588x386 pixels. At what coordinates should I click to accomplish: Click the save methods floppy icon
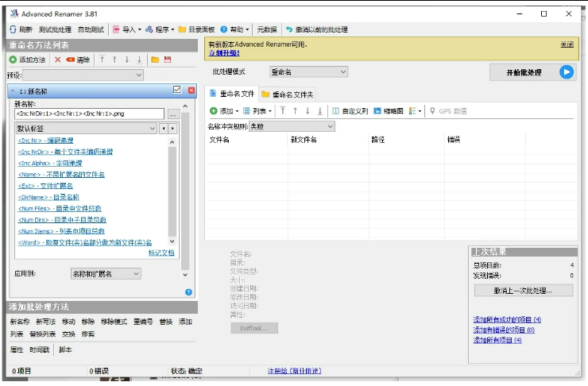[x=168, y=60]
